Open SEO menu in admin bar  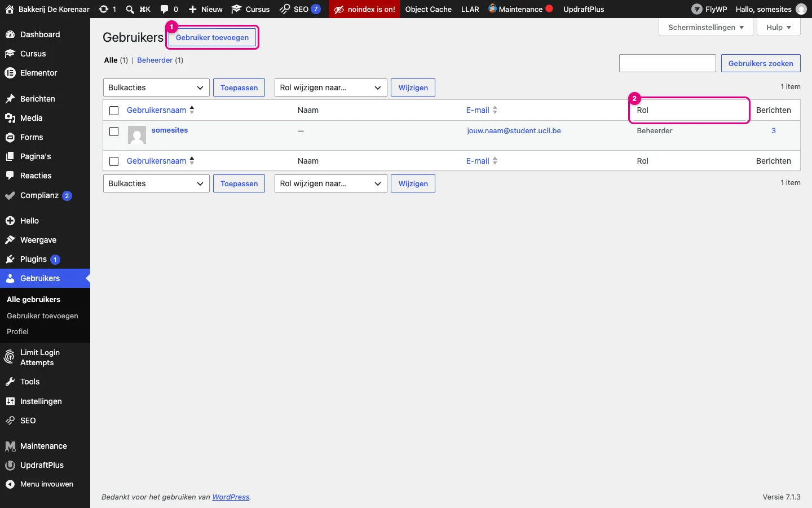(x=301, y=9)
